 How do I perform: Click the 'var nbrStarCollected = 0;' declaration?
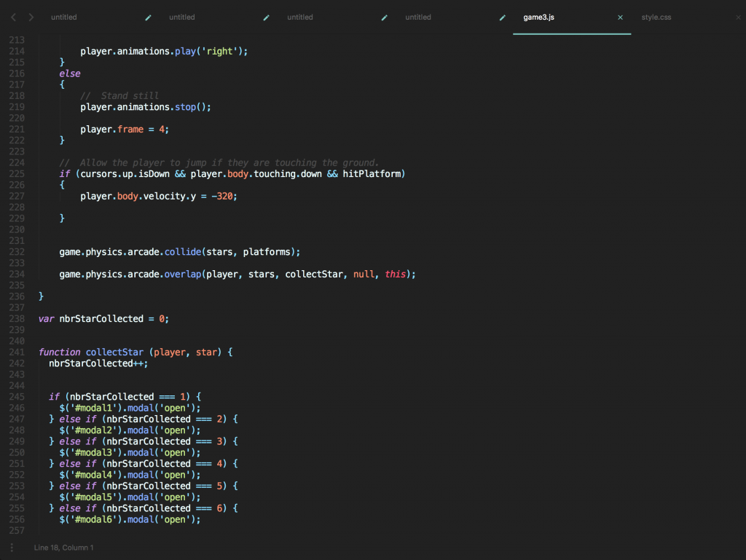[x=103, y=319]
